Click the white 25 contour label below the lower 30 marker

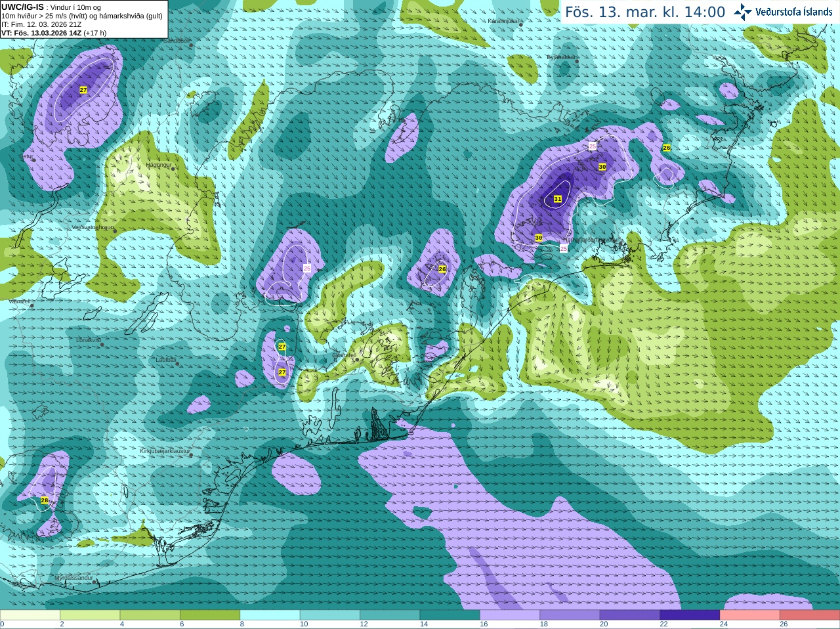pyautogui.click(x=564, y=248)
